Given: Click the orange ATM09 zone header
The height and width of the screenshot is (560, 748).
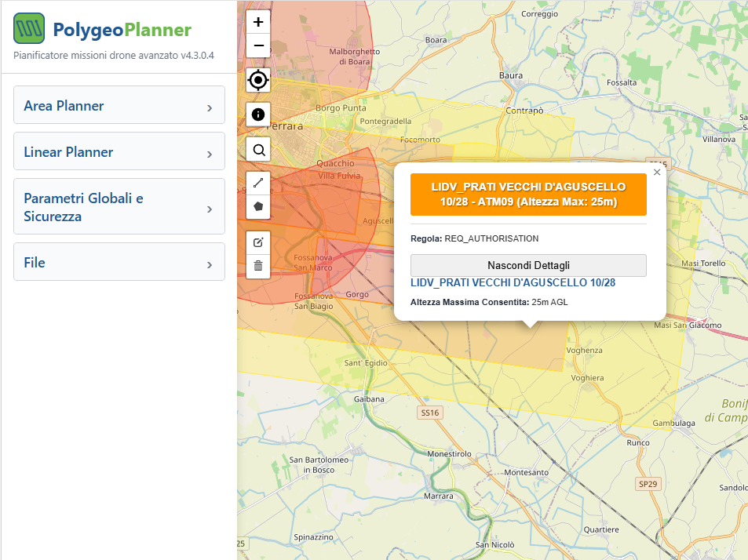Looking at the screenshot, I should (x=528, y=195).
